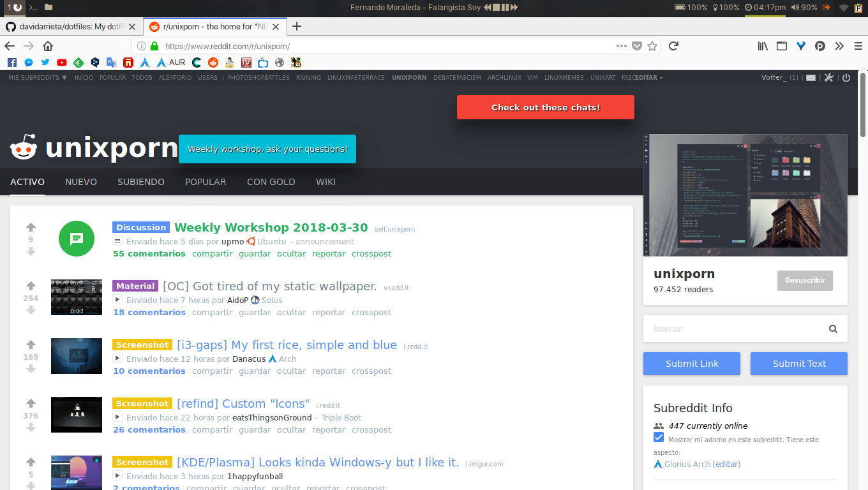The width and height of the screenshot is (868, 490).
Task: Open 55 comentarios on Weekly Workshop post
Action: coord(149,253)
